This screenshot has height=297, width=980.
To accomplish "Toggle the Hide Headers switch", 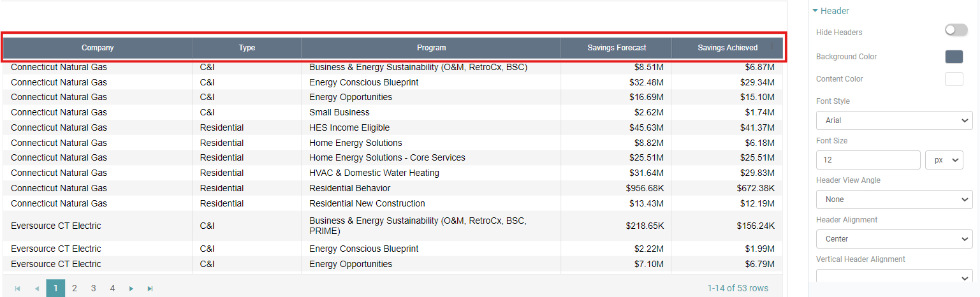I will tap(956, 31).
